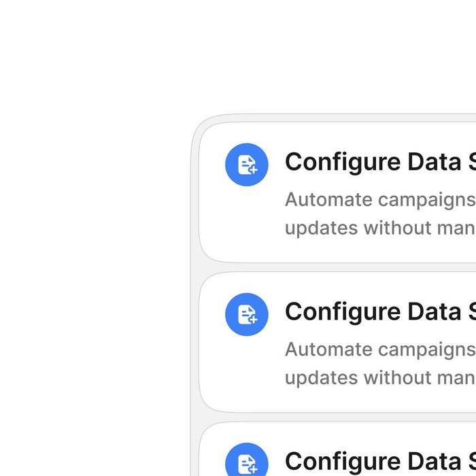Click the word "Data" in the top card title

[435, 163]
